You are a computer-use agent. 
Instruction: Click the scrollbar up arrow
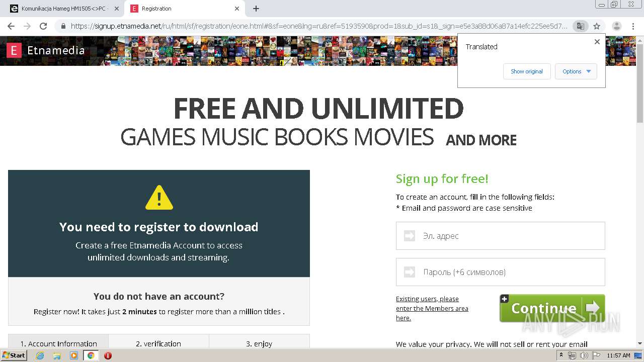pyautogui.click(x=640, y=40)
